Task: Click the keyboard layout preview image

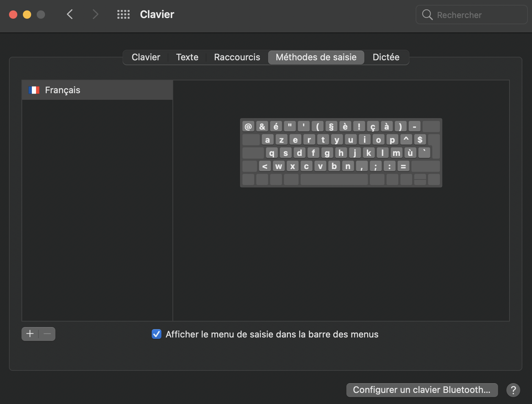Action: [341, 153]
